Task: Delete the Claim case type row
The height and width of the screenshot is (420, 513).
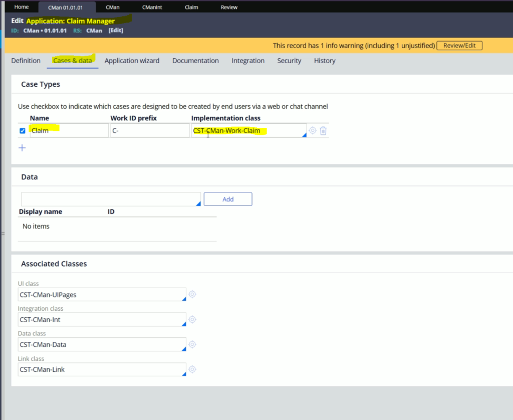Action: pos(323,131)
